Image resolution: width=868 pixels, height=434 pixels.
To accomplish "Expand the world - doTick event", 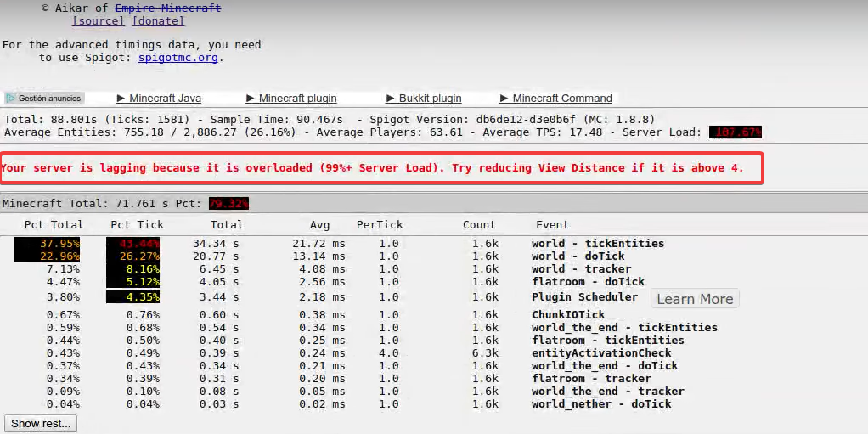I will [x=578, y=256].
